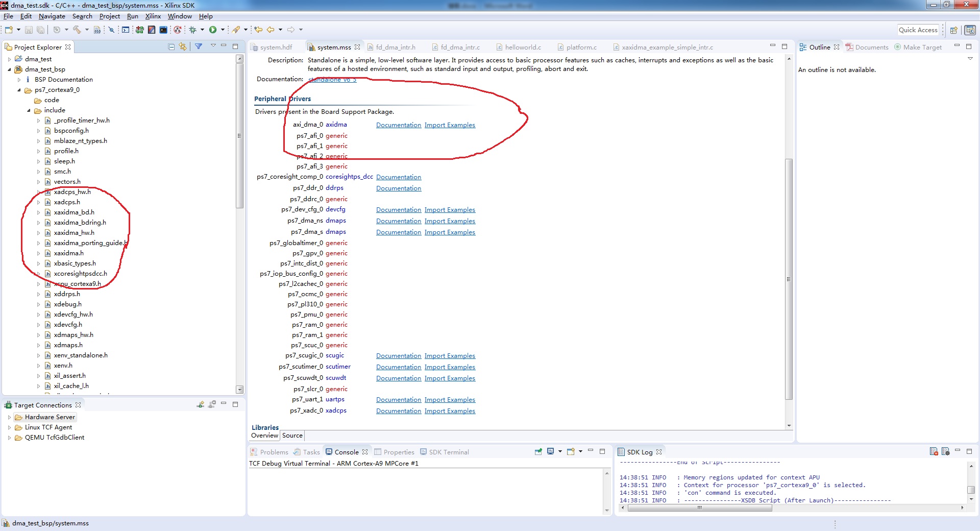Select xil_assert.h file
Image resolution: width=980 pixels, height=531 pixels.
(69, 376)
